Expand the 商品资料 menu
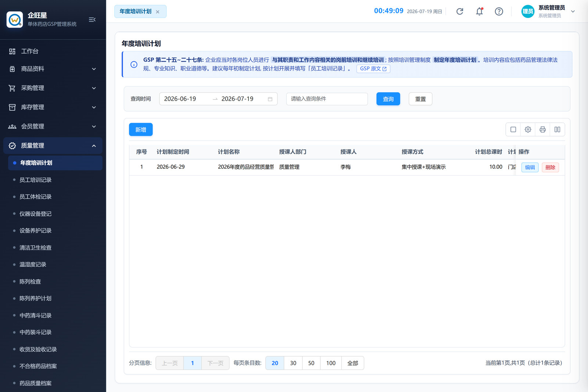 coord(53,69)
